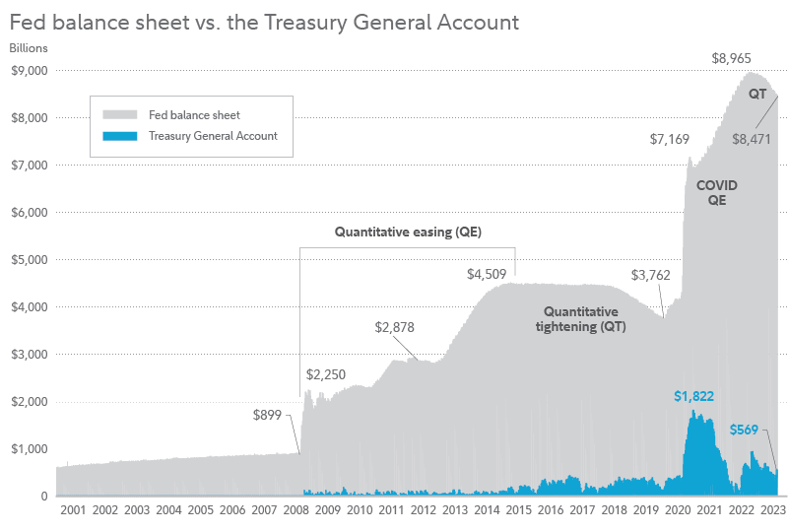Click the $8,965 peak value label

click(x=735, y=59)
